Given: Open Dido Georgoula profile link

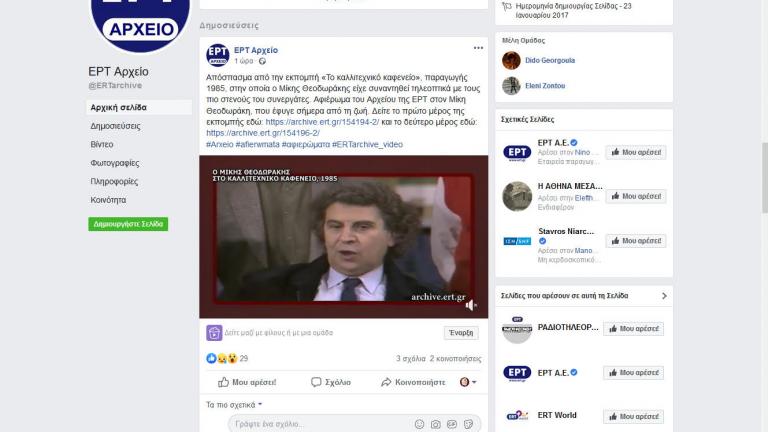Looking at the screenshot, I should pyautogui.click(x=550, y=60).
